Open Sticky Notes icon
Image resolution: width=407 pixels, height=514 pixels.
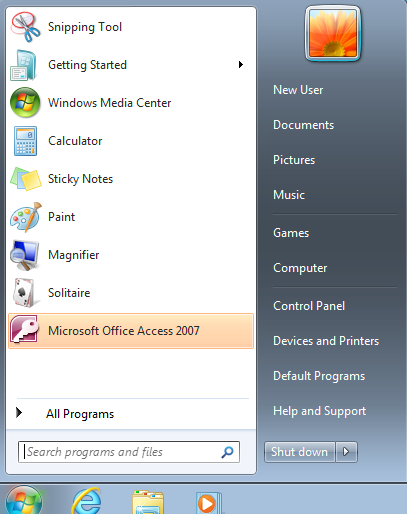tap(26, 179)
